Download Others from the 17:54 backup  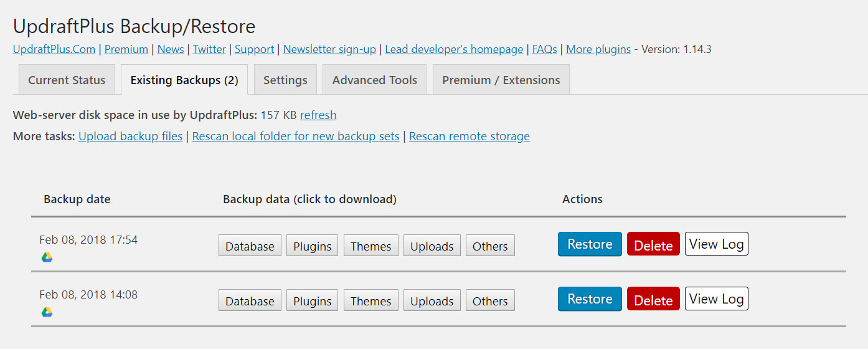[490, 246]
